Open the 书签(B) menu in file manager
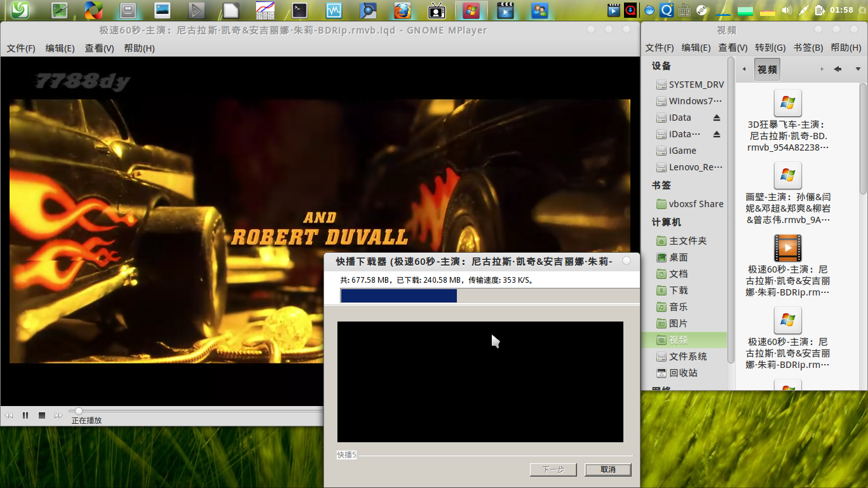This screenshot has width=868, height=488. click(x=808, y=48)
